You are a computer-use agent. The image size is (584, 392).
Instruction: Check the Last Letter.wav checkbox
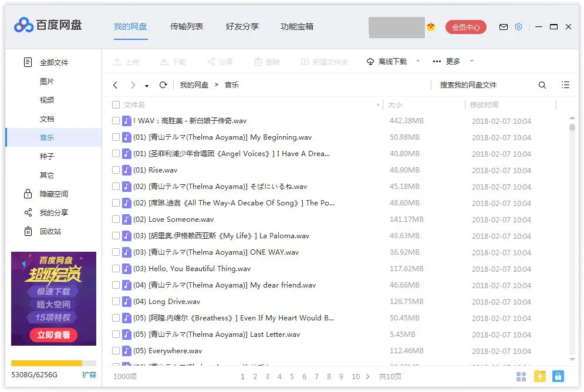coord(116,334)
